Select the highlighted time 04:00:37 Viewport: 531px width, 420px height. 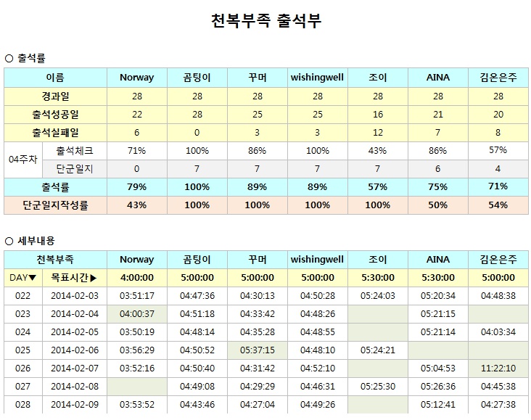[137, 314]
